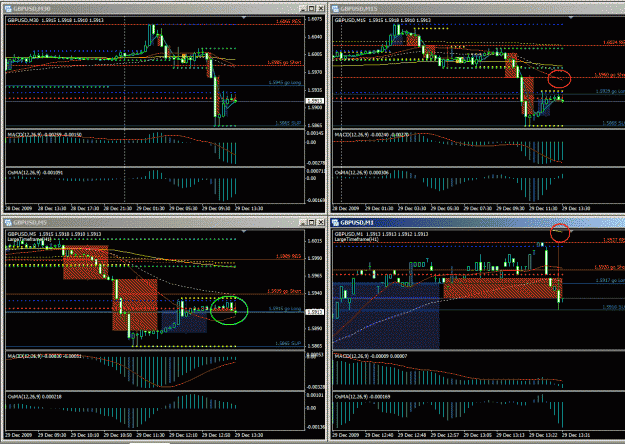
Task: Click 'LargeTimeframe(H1)' label in M5 chart
Action: pos(29,239)
